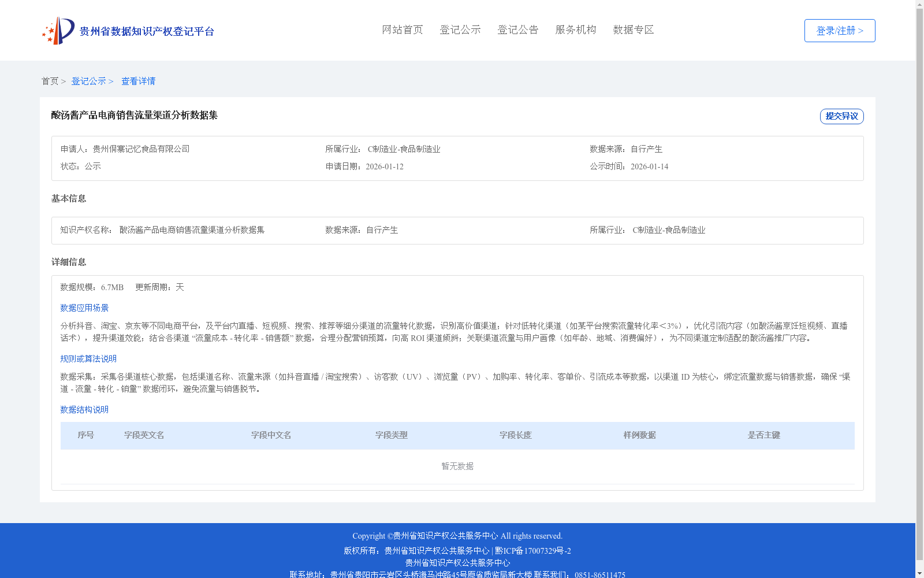The height and width of the screenshot is (578, 924).
Task: Open the 数据专区 nav item
Action: point(634,29)
